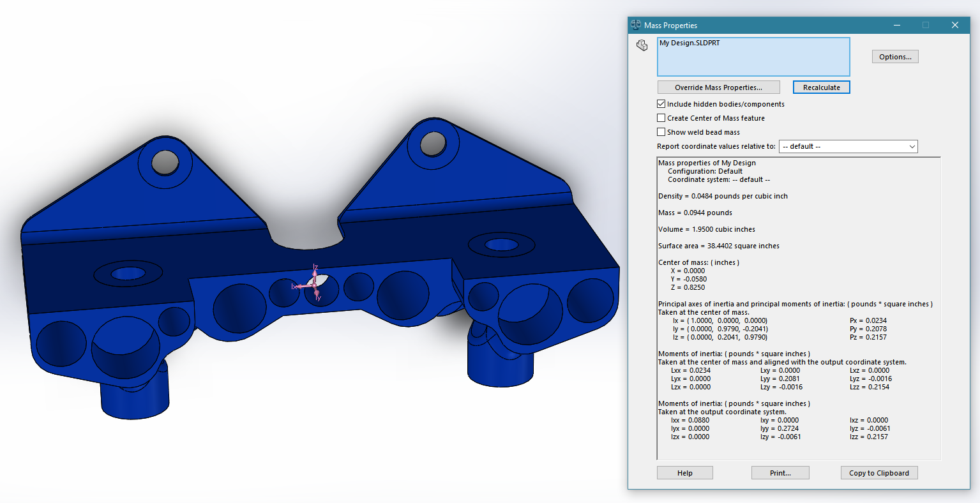Click the Lyz = -0.0016 value
980x503 pixels.
pyautogui.click(x=871, y=379)
